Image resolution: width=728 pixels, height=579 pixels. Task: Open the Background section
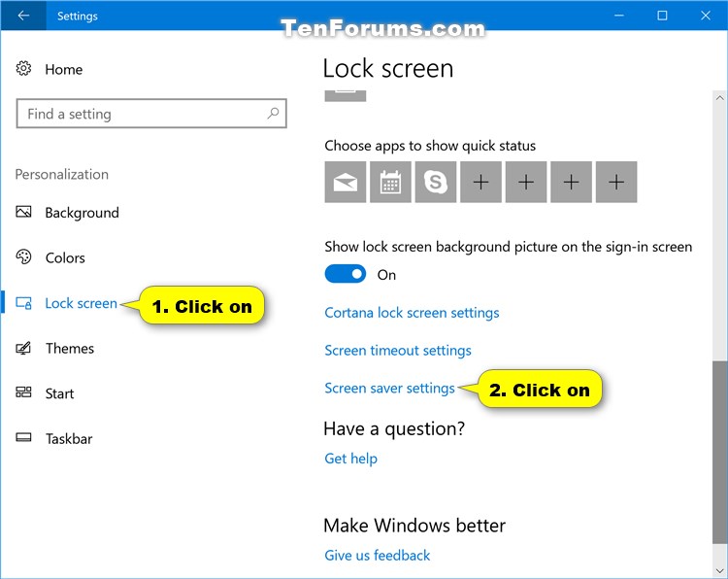point(82,213)
